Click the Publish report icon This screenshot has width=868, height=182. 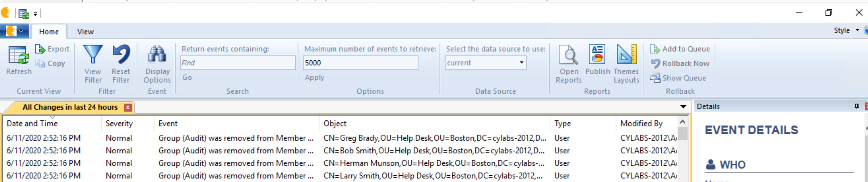click(597, 54)
